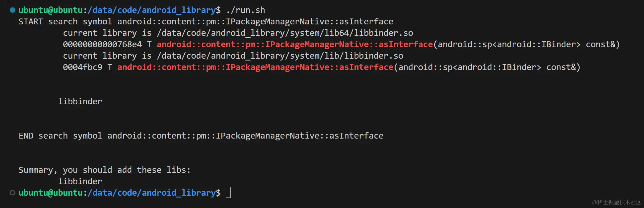Click the ./run.sh command text
The width and height of the screenshot is (644, 208).
245,10
